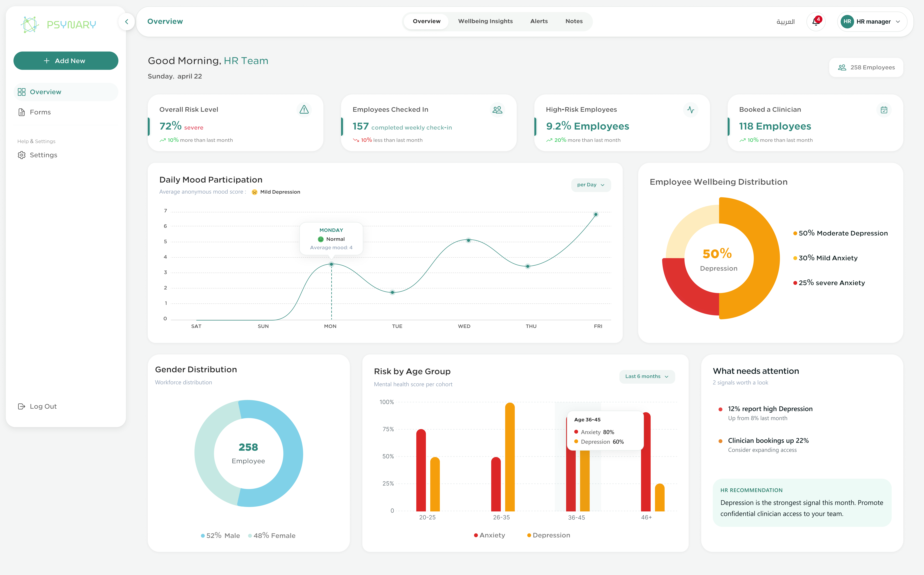Click the green Normal face in Monday tooltip
924x575 pixels.
click(x=321, y=239)
